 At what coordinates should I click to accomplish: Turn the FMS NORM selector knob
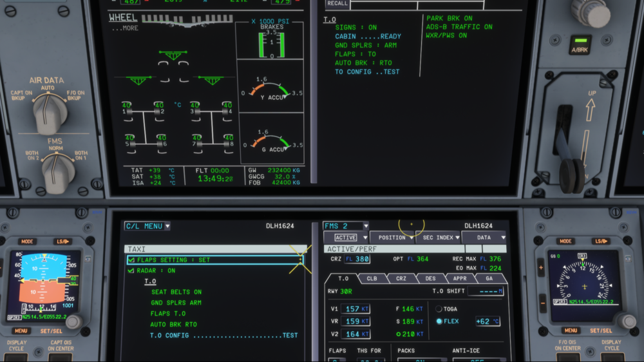click(x=57, y=173)
